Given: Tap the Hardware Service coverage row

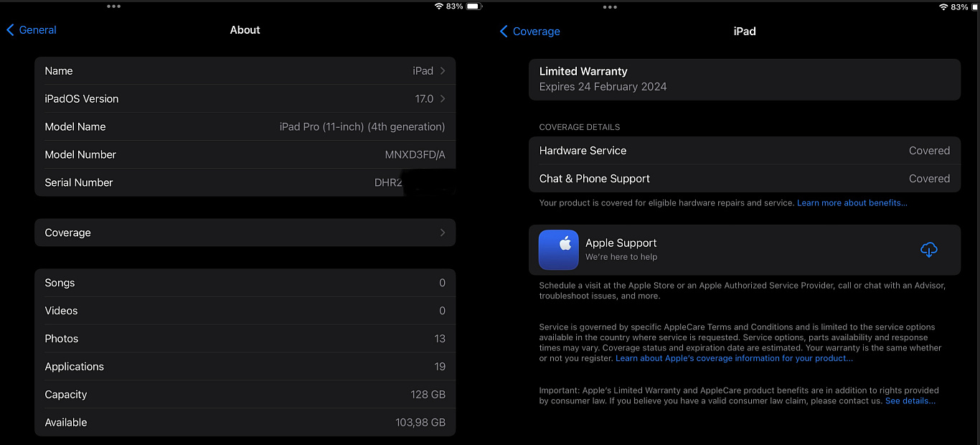Looking at the screenshot, I should (x=744, y=151).
